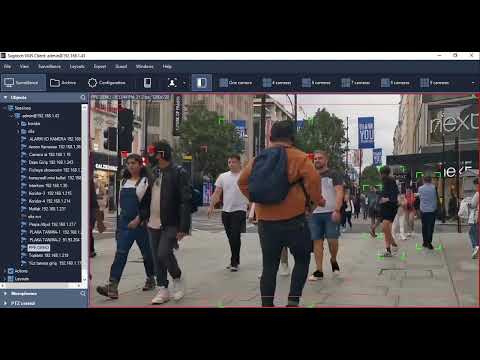Screen dimensions: 480x360
Task: Select the Koridor-3 camera
Action: (x=46, y=193)
